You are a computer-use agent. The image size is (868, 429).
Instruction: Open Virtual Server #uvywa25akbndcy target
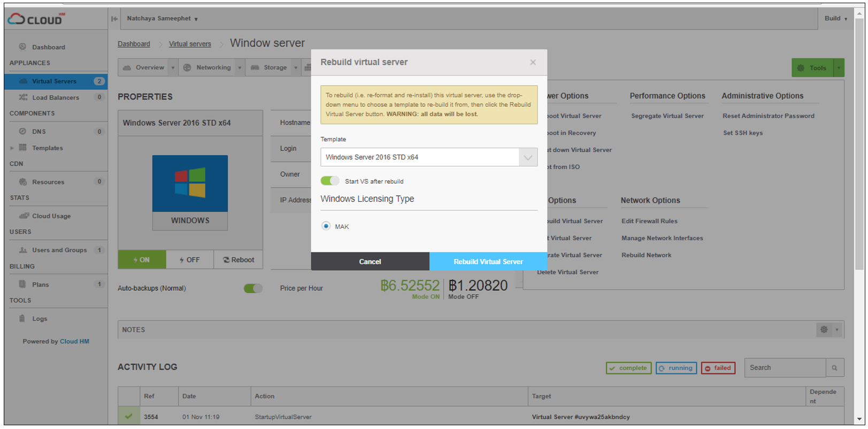[x=581, y=417]
